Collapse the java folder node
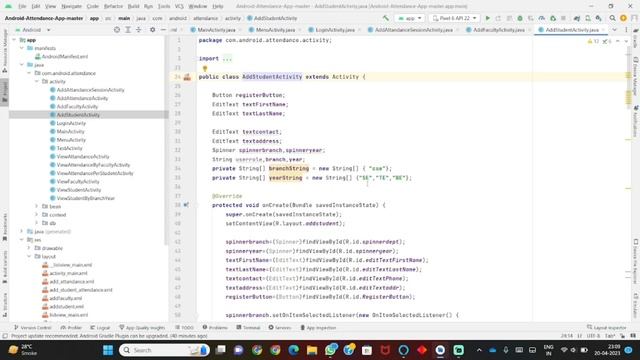Image resolution: width=640 pixels, height=360 pixels. pyautogui.click(x=22, y=65)
